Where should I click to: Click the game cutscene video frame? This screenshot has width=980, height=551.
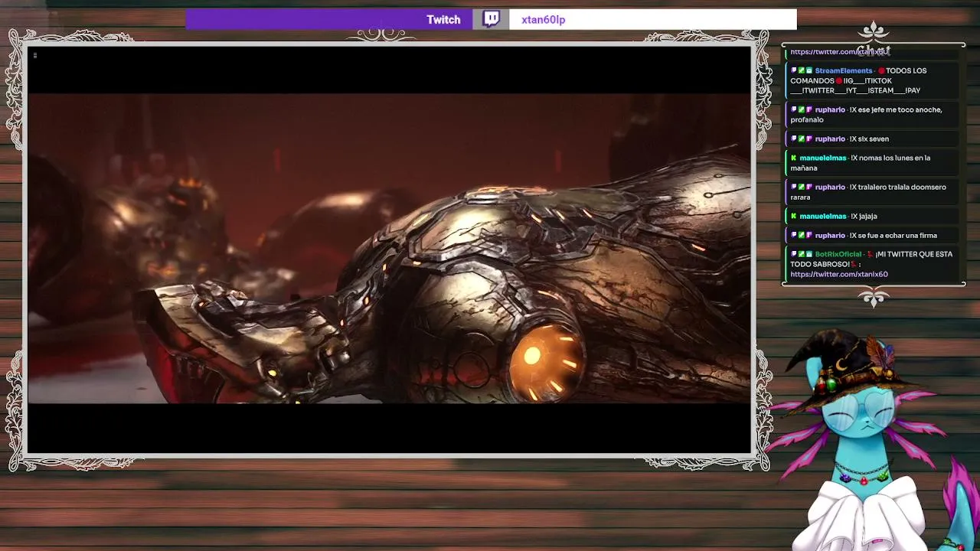tap(390, 248)
